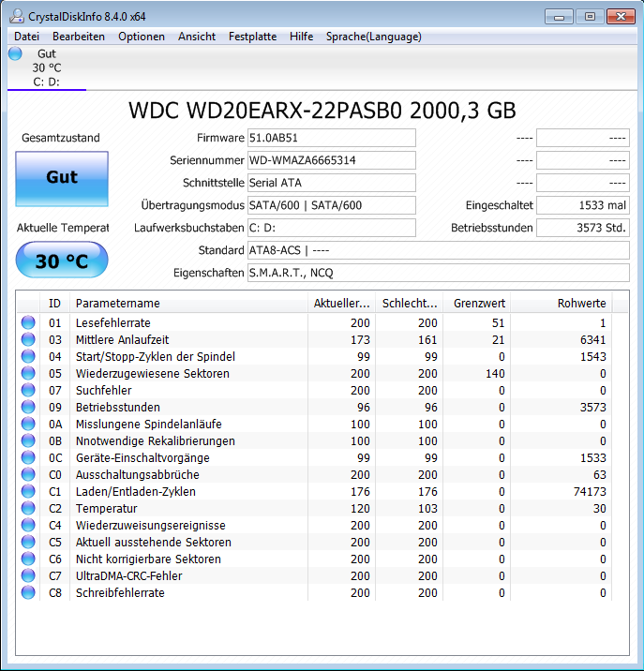
Task: Open the Bearbeiten menu
Action: tap(79, 37)
